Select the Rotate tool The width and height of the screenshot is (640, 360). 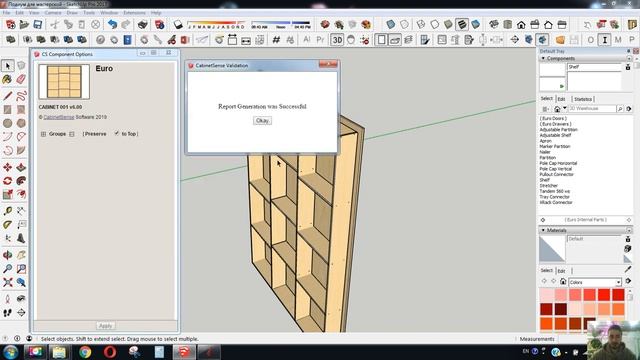(7, 181)
